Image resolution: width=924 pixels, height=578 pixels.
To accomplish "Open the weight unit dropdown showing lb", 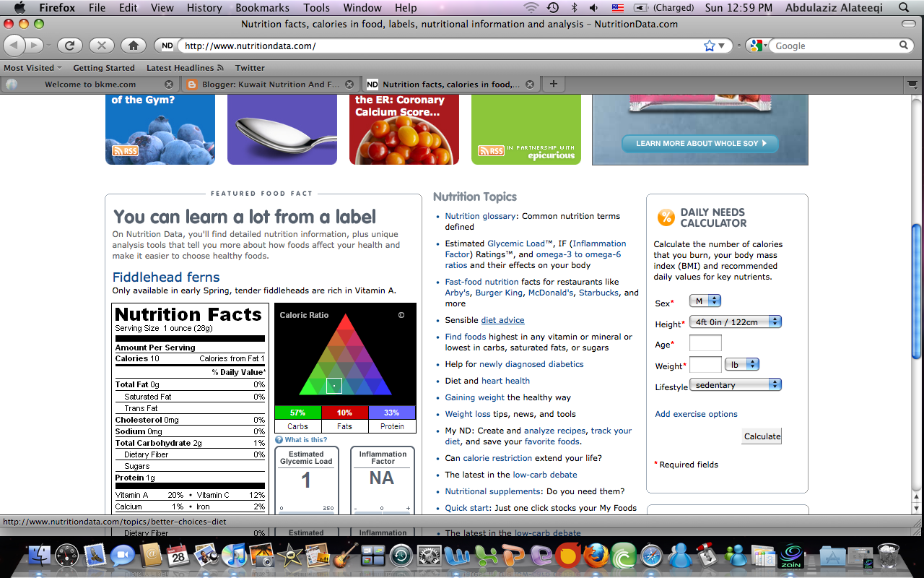I will coord(742,364).
